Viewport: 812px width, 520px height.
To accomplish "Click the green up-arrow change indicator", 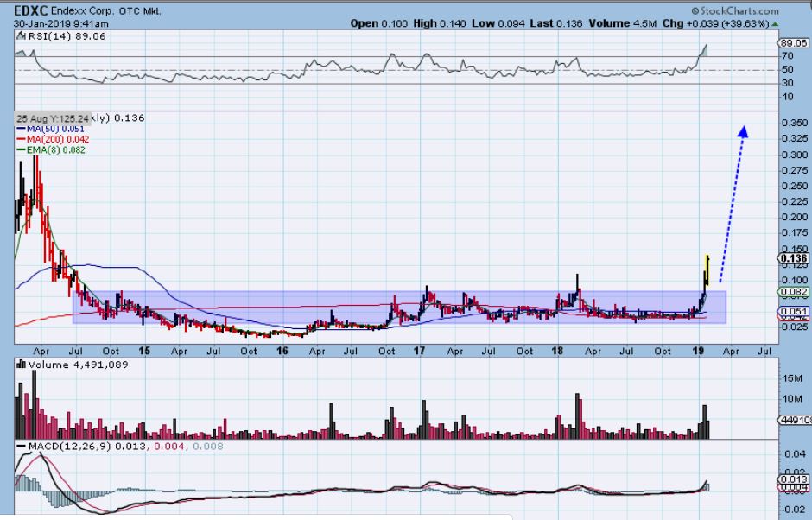I will tap(775, 24).
